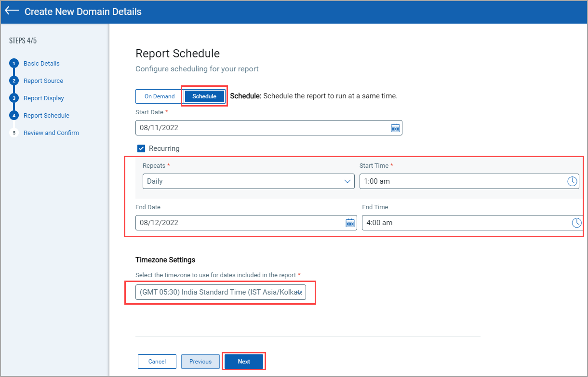Screen dimensions: 588x377
Task: Click step 5 circle icon
Action: click(x=14, y=133)
